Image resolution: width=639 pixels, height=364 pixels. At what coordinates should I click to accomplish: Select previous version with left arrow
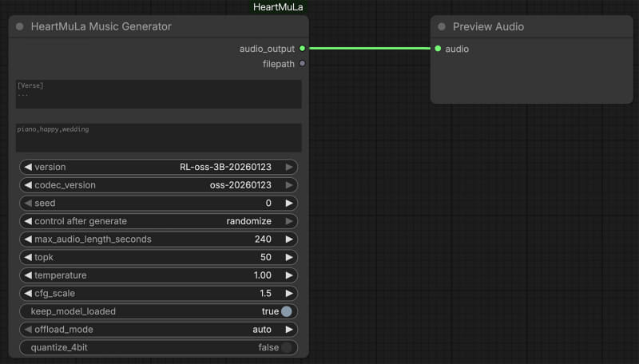point(28,167)
